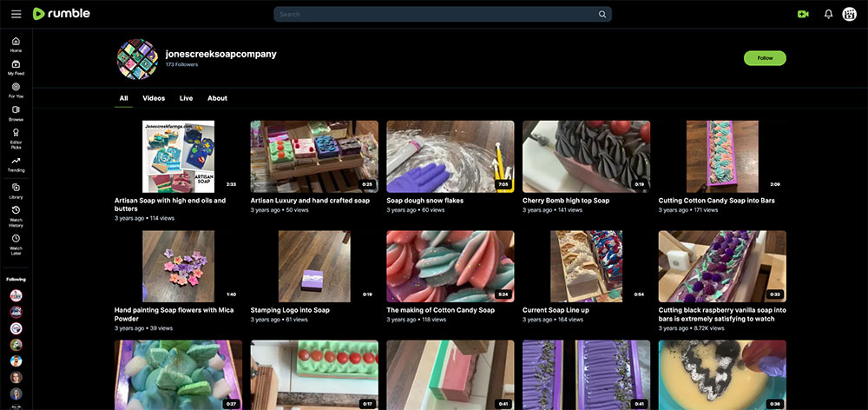Image resolution: width=868 pixels, height=410 pixels.
Task: Open Browse in the sidebar
Action: pos(16,114)
